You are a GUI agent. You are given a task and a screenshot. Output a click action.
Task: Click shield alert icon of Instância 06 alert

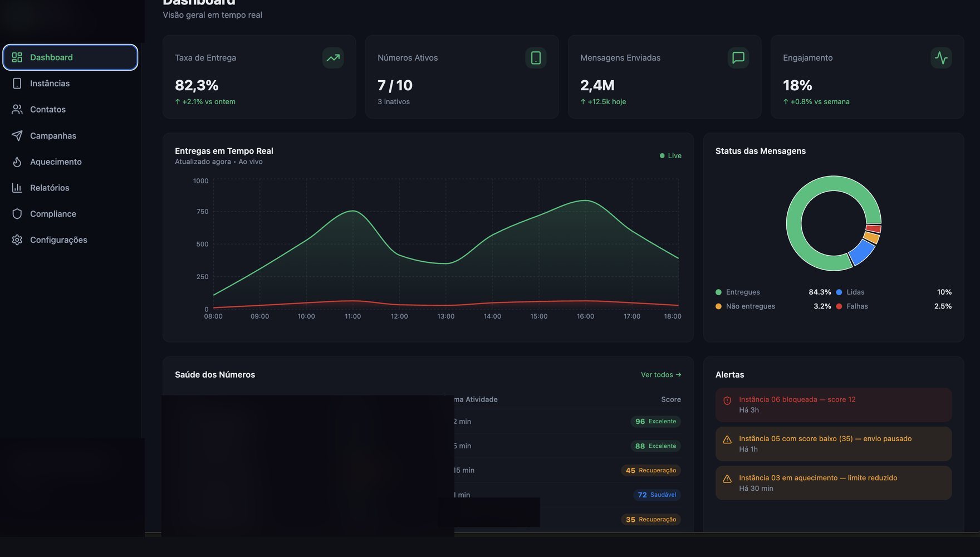point(727,400)
